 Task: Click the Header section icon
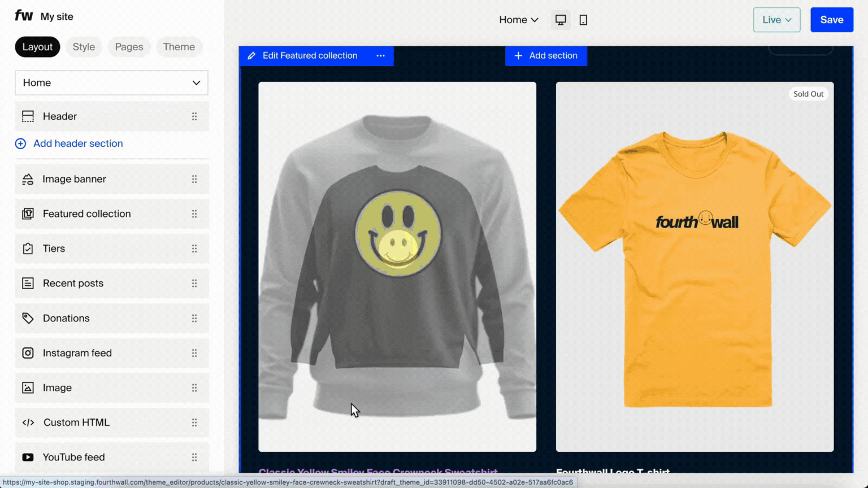point(28,116)
